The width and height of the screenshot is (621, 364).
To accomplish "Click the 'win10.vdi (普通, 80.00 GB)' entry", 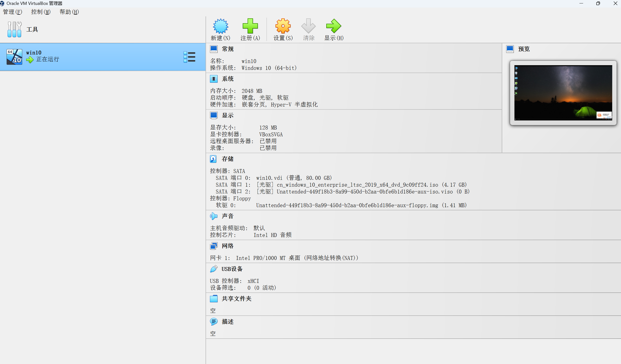I will tap(294, 178).
